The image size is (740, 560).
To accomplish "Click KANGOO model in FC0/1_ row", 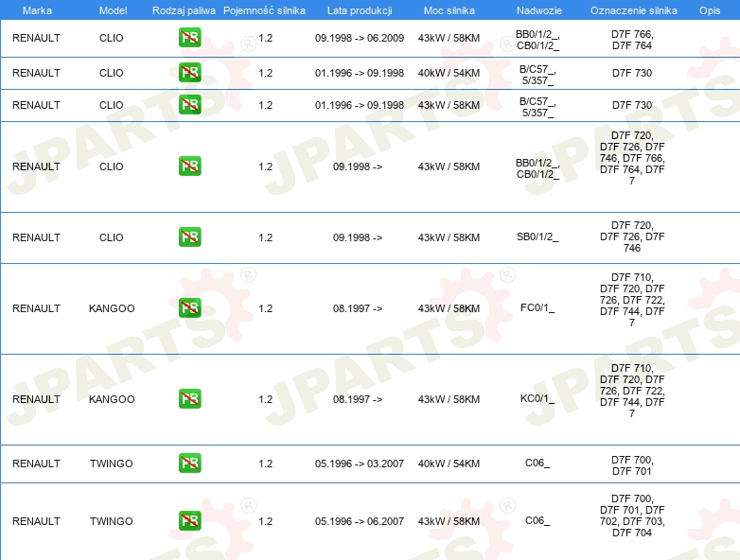I will pos(112,308).
